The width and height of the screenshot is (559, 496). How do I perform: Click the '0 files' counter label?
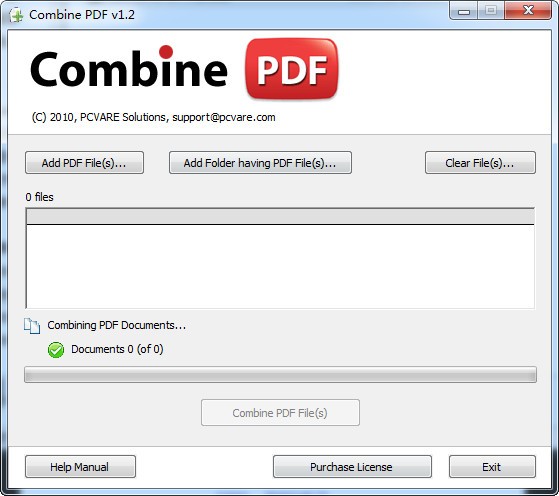pos(40,197)
